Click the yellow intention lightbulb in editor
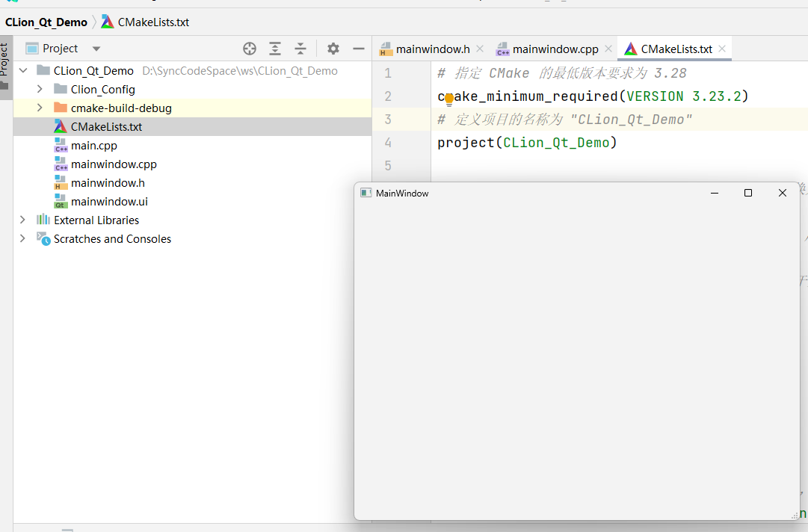The width and height of the screenshot is (808, 532). coord(448,99)
